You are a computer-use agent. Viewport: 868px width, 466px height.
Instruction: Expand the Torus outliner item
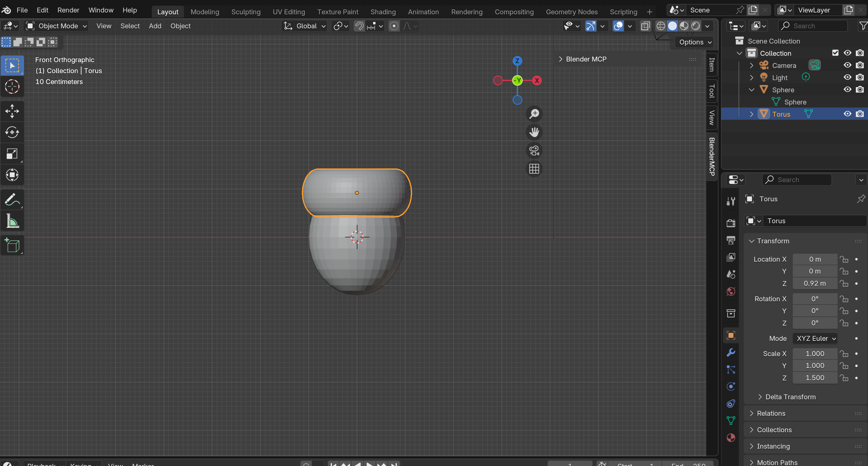(751, 114)
